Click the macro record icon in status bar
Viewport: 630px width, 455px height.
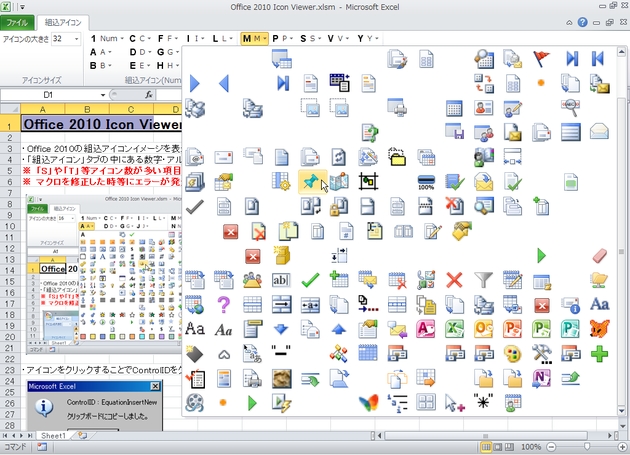point(42,447)
